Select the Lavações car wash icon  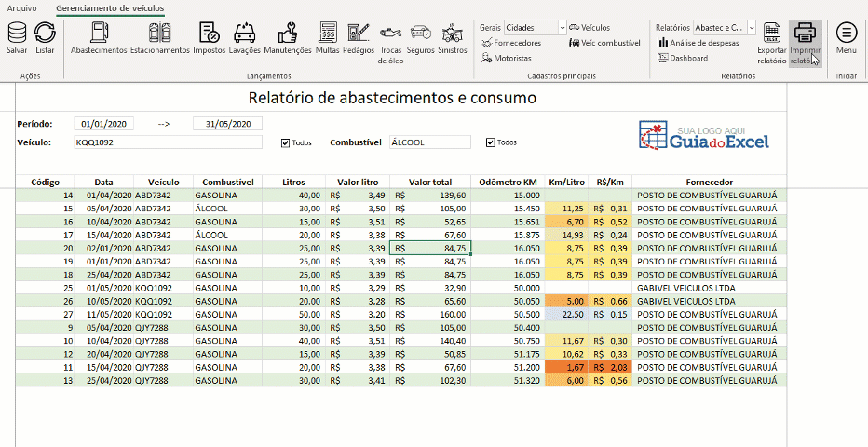244,35
